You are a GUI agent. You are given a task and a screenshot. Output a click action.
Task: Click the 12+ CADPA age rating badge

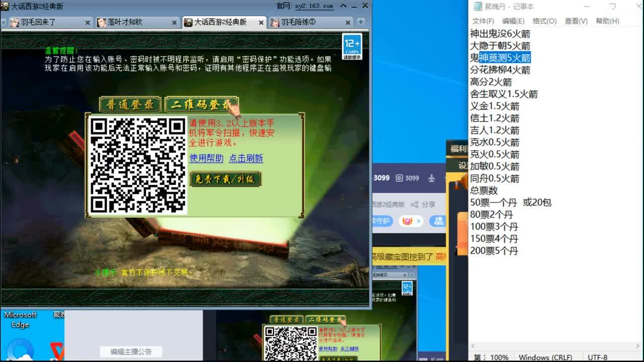352,46
